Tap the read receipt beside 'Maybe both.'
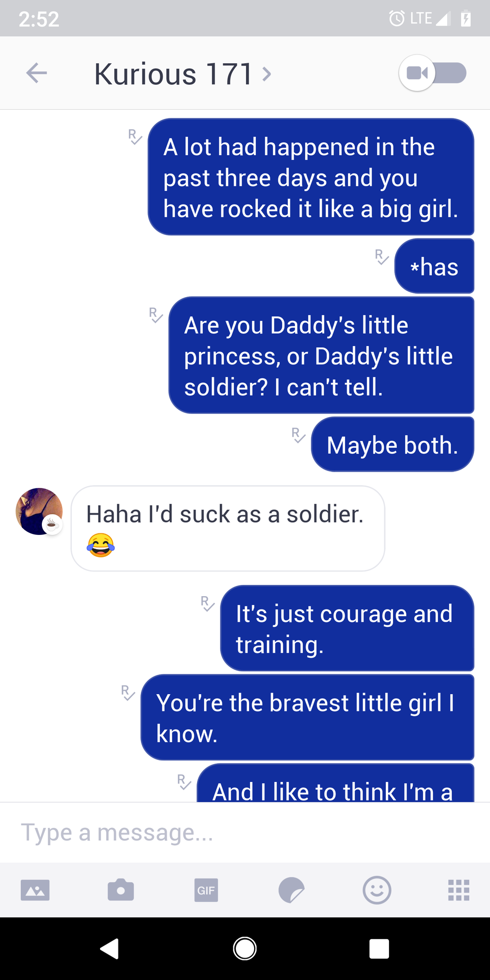 (298, 435)
